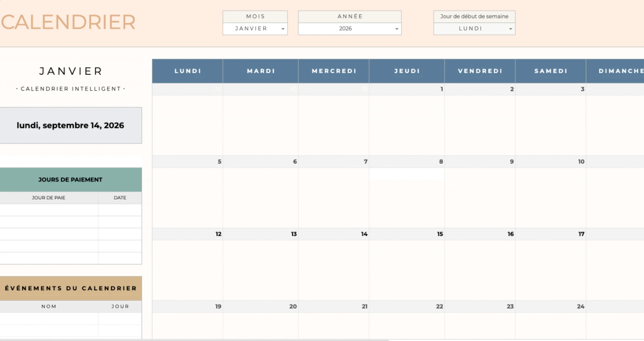
Task: Click the ANNÉE label cell
Action: [x=350, y=17]
